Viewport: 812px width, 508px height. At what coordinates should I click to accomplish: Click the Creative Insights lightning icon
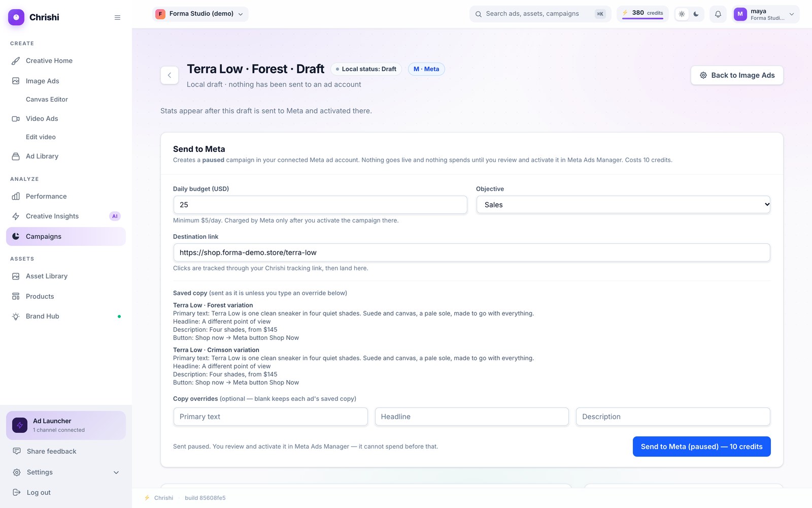click(16, 216)
